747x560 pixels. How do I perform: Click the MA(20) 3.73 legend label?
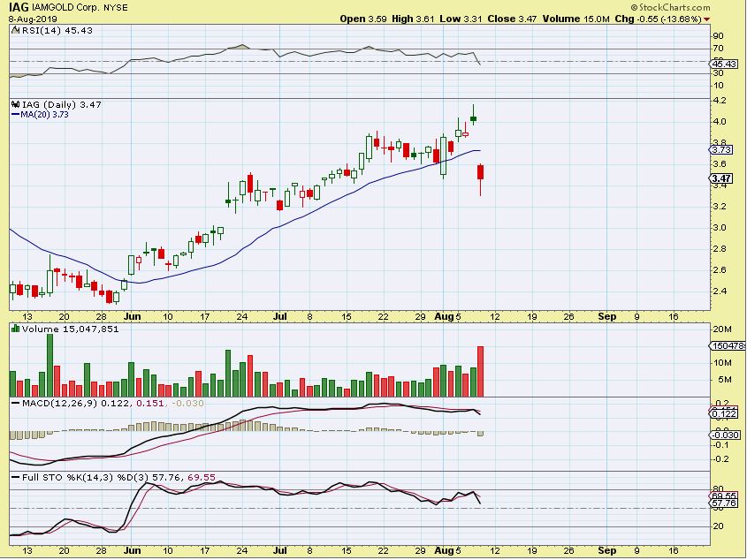pos(44,114)
